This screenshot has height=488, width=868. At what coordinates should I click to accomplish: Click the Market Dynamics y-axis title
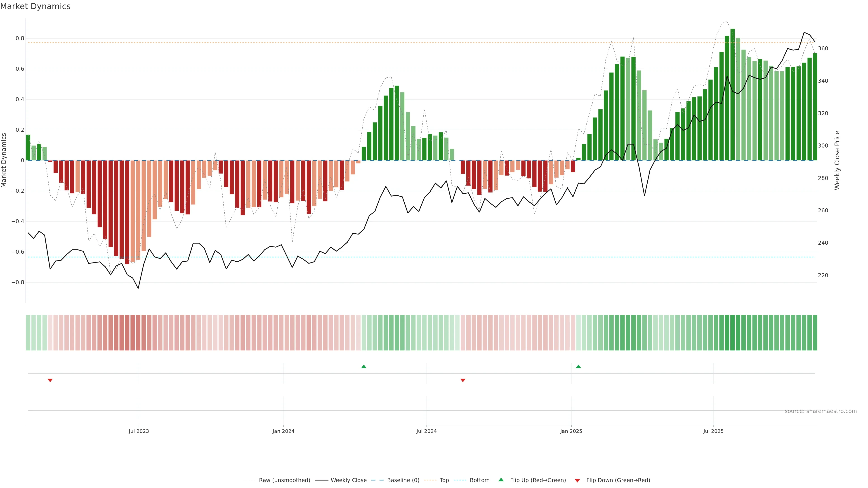[4, 160]
